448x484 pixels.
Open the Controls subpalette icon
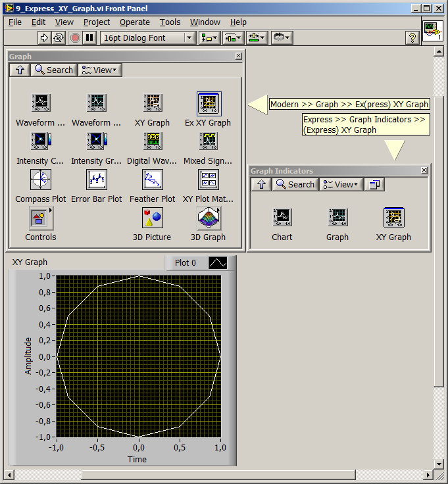click(x=41, y=218)
